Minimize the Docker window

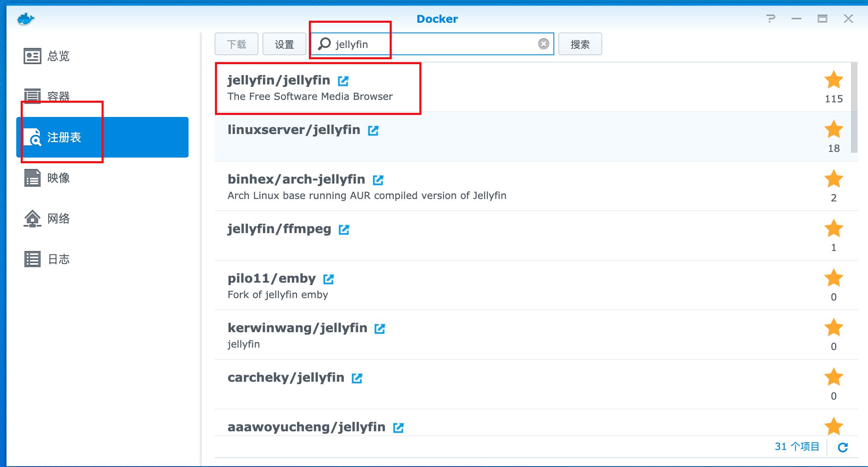pyautogui.click(x=796, y=19)
